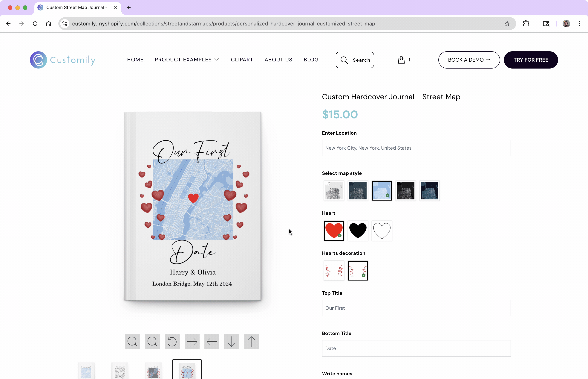Image resolution: width=588 pixels, height=379 pixels.
Task: Open the shopping bag cart icon
Action: click(401, 60)
